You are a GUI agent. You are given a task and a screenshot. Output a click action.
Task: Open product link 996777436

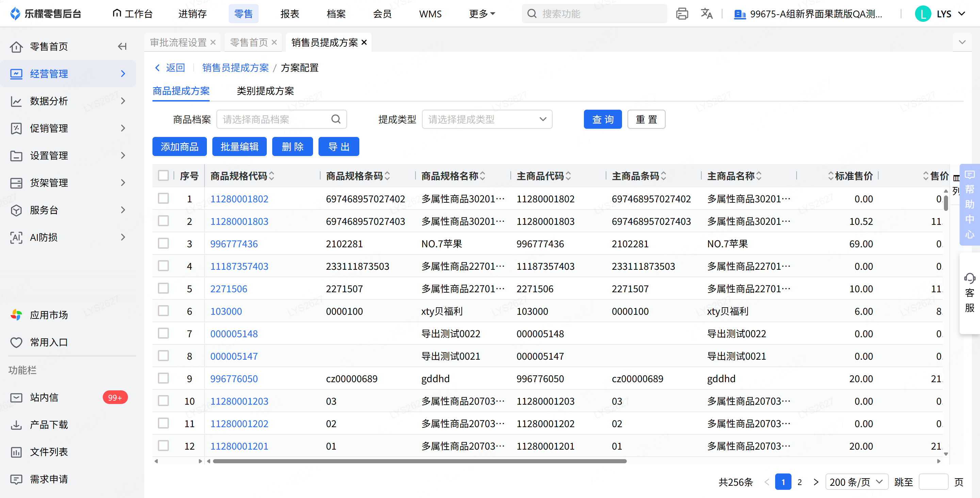234,244
